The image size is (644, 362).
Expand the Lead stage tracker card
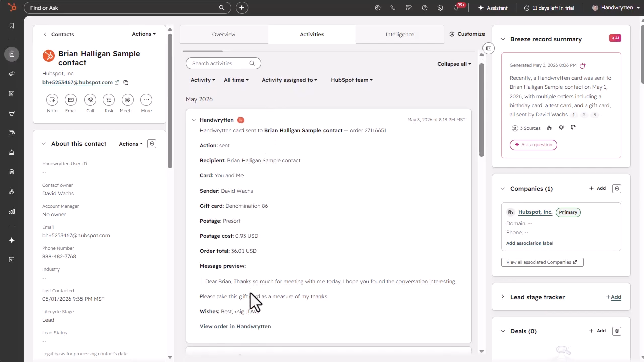(x=502, y=297)
